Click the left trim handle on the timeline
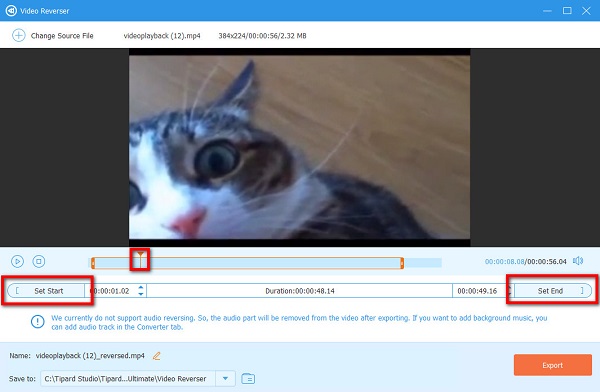The height and width of the screenshot is (392, 600). point(93,263)
